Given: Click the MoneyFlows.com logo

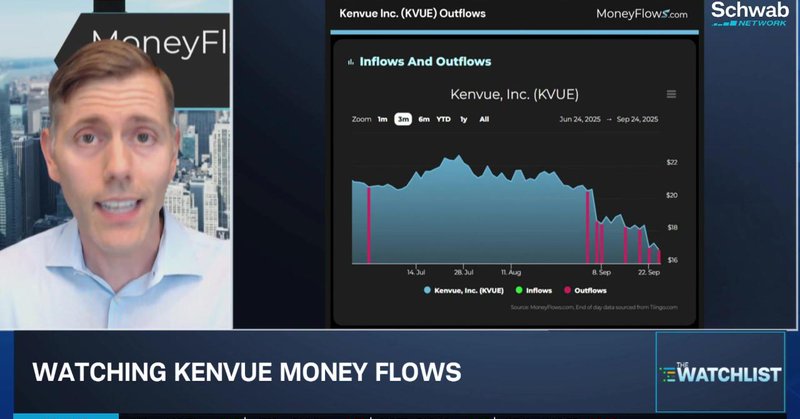Looking at the screenshot, I should tap(642, 14).
